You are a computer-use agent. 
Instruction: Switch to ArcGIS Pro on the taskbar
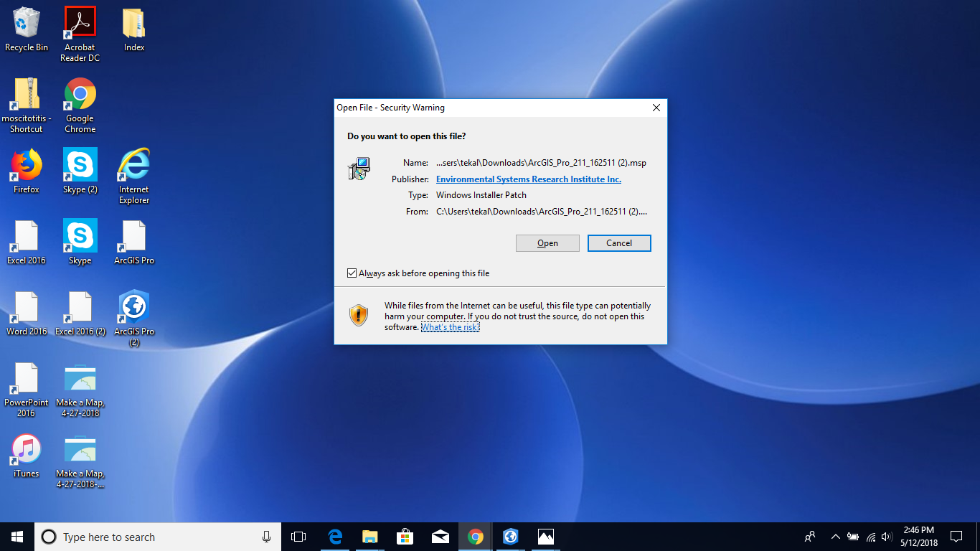(510, 537)
